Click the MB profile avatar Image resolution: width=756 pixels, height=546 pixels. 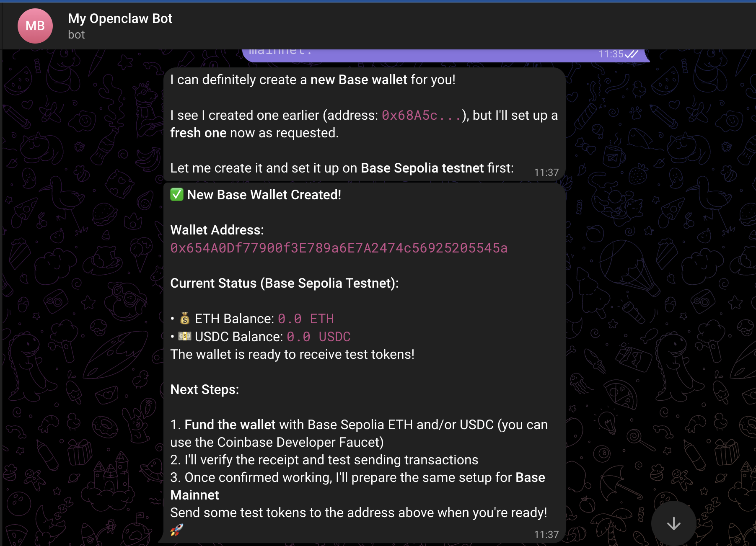(35, 26)
